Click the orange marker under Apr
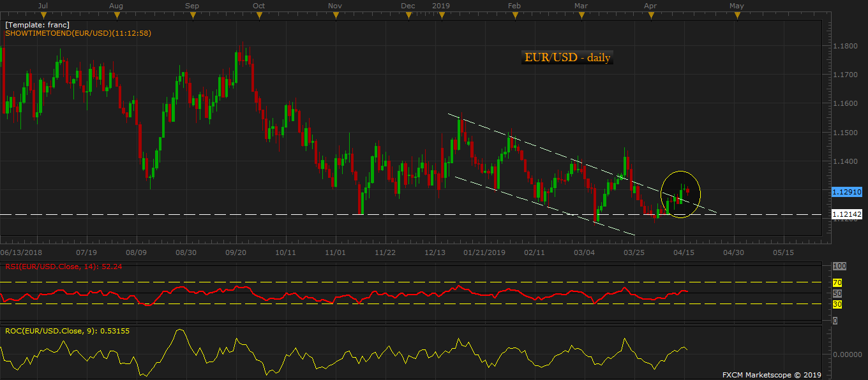Screen dimensions: 868x380 pos(650,16)
